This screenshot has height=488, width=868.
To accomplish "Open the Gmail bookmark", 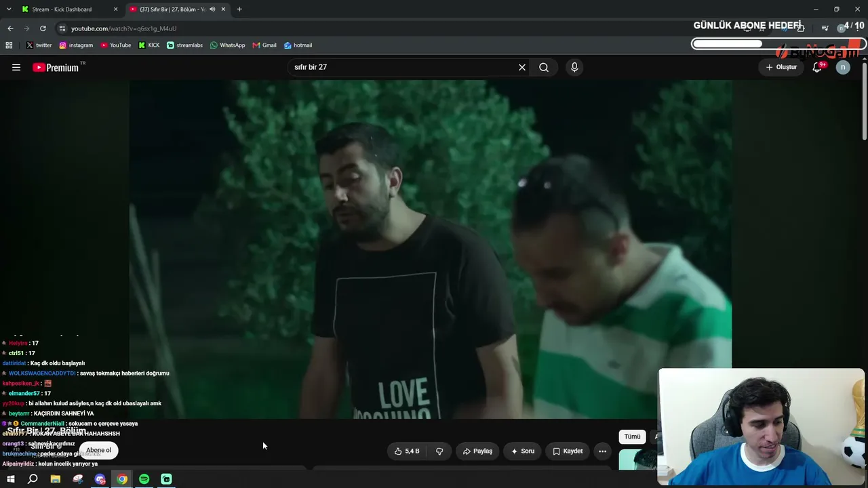I will pos(264,45).
